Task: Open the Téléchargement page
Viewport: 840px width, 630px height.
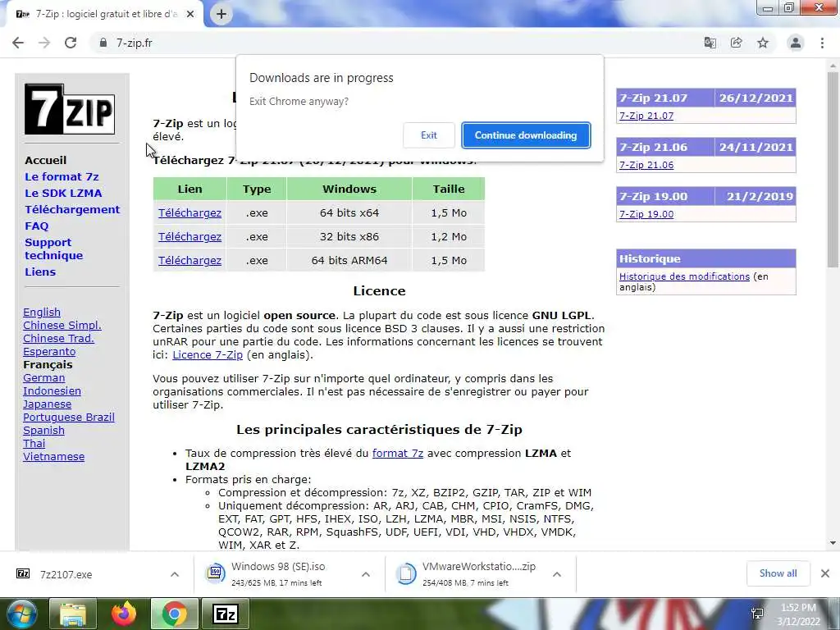Action: (72, 209)
